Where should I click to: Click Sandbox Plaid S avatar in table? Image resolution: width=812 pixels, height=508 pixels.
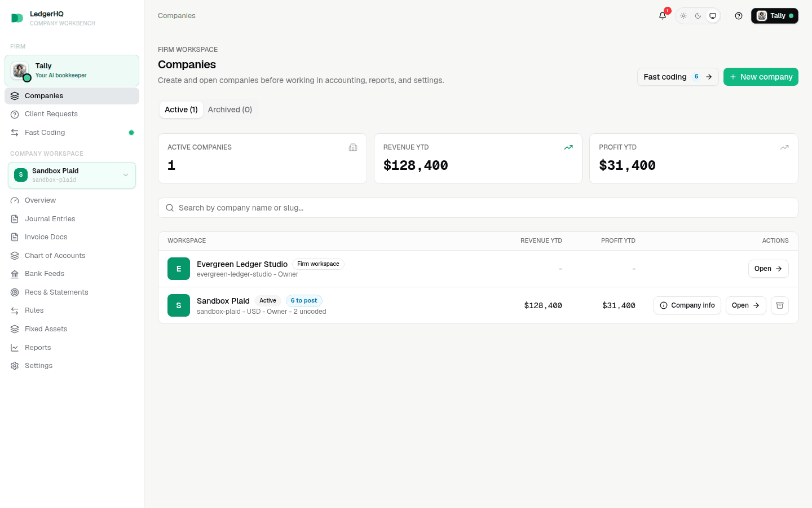point(179,305)
